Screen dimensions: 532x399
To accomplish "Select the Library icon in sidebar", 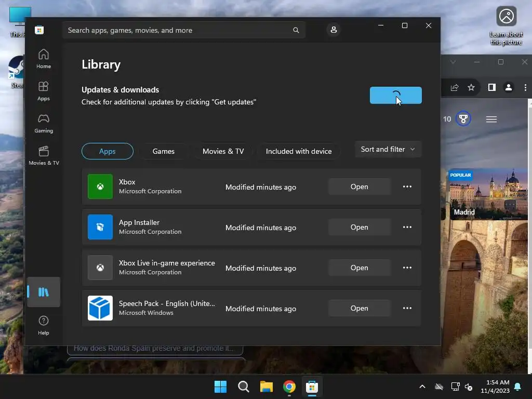I will (44, 292).
